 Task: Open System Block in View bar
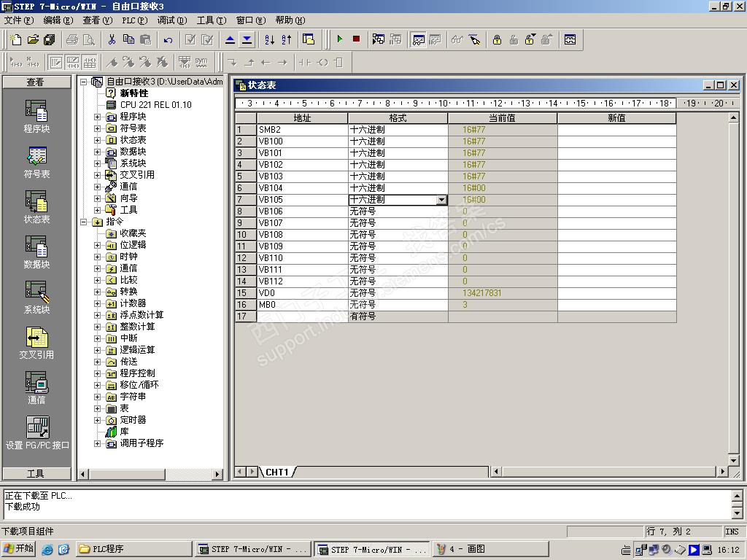tap(36, 298)
